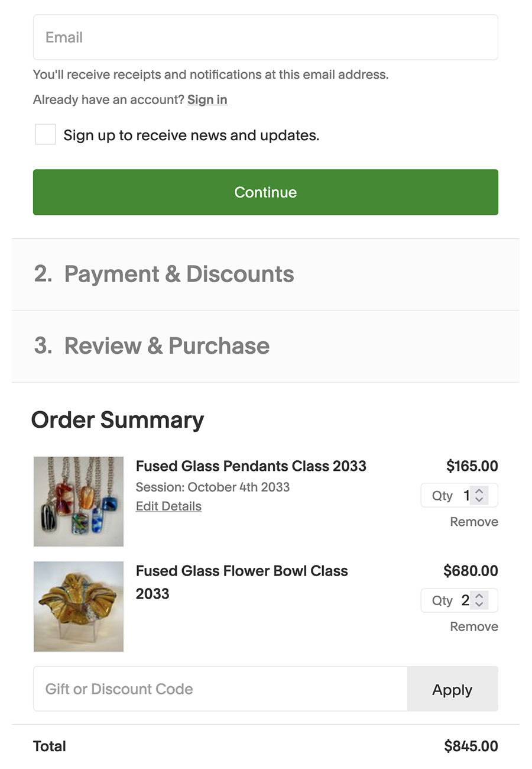Focus the Gift or Discount Code field
Screen dimensions: 532x769
(x=220, y=689)
